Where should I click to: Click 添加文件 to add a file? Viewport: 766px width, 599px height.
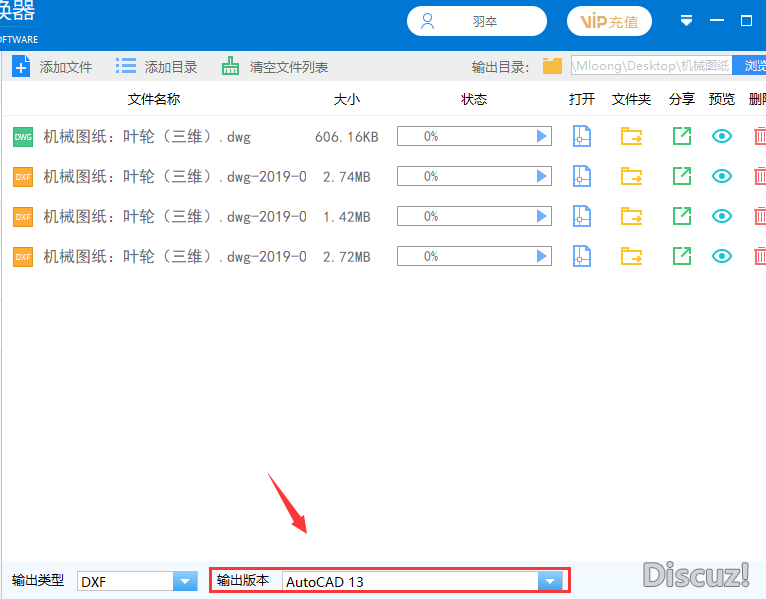pos(52,67)
